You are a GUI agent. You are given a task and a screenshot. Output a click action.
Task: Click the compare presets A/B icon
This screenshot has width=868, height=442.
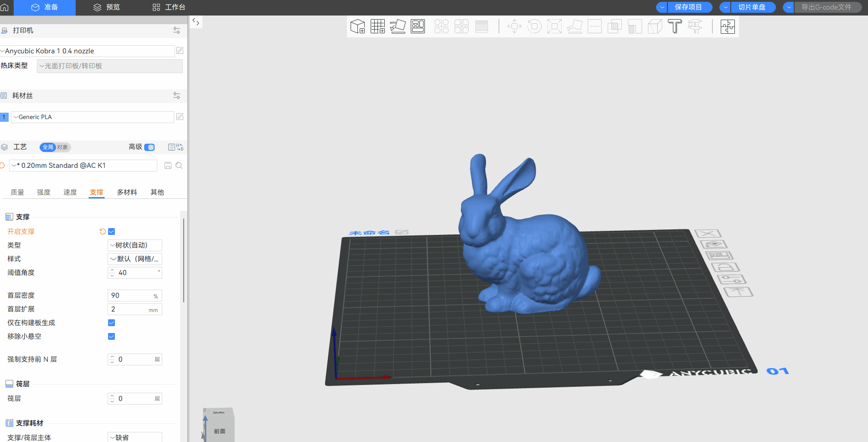tap(180, 147)
